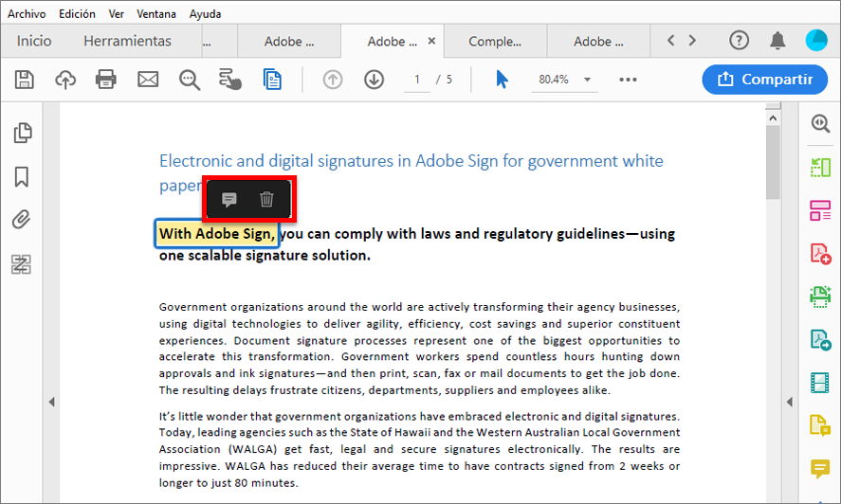This screenshot has height=504, width=841.
Task: Choose the selection arrow tool
Action: [502, 80]
